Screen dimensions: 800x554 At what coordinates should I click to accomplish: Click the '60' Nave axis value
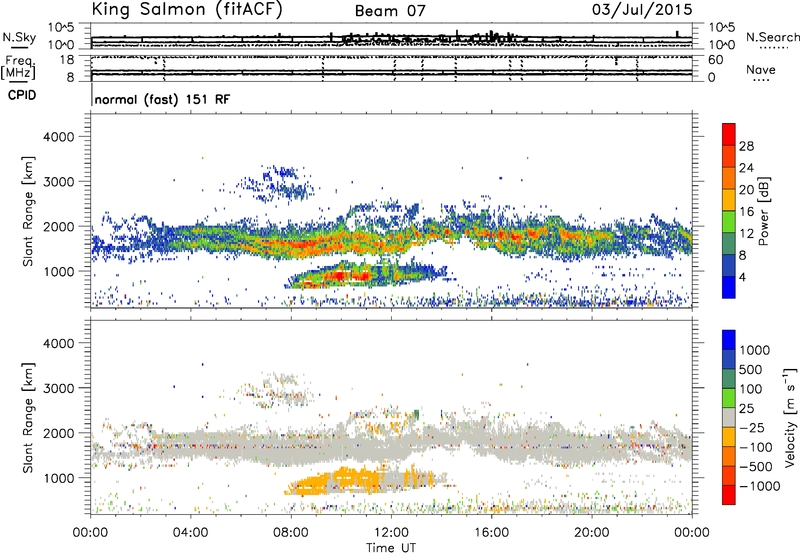[x=715, y=60]
